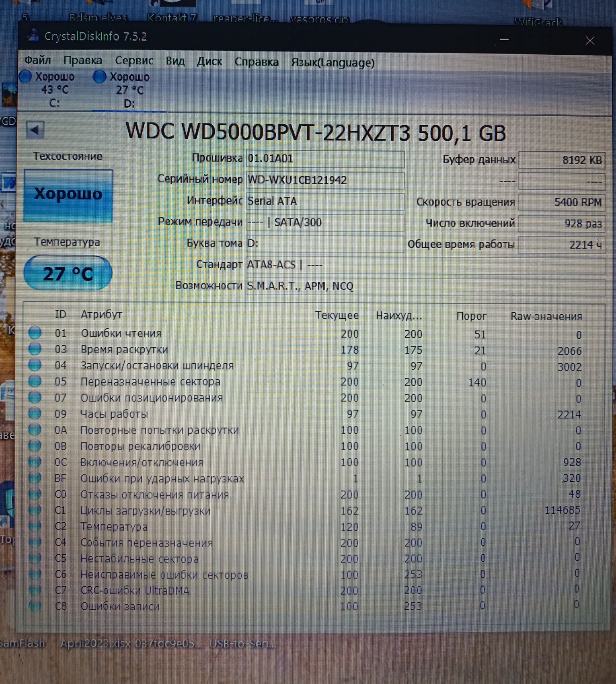Click status circle of C7 CRC-ошибки UltraDMA
The height and width of the screenshot is (684, 616).
[35, 590]
